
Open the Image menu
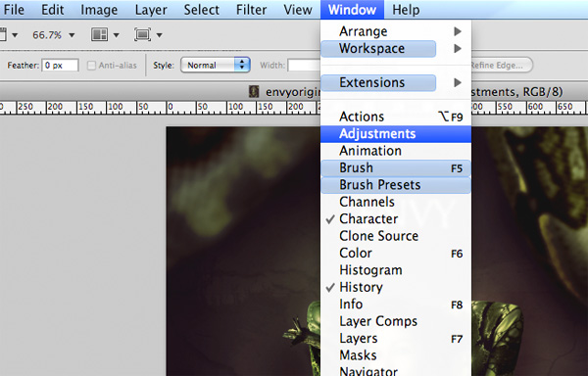pos(99,10)
